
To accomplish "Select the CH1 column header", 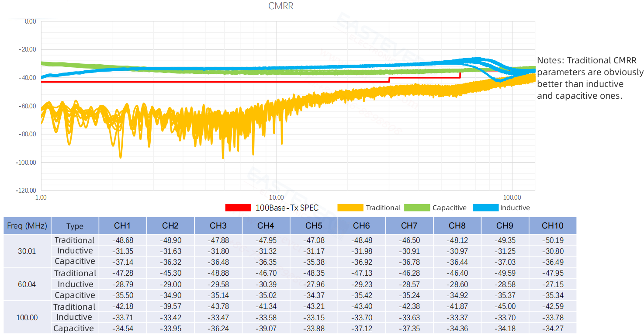I will pos(123,225).
